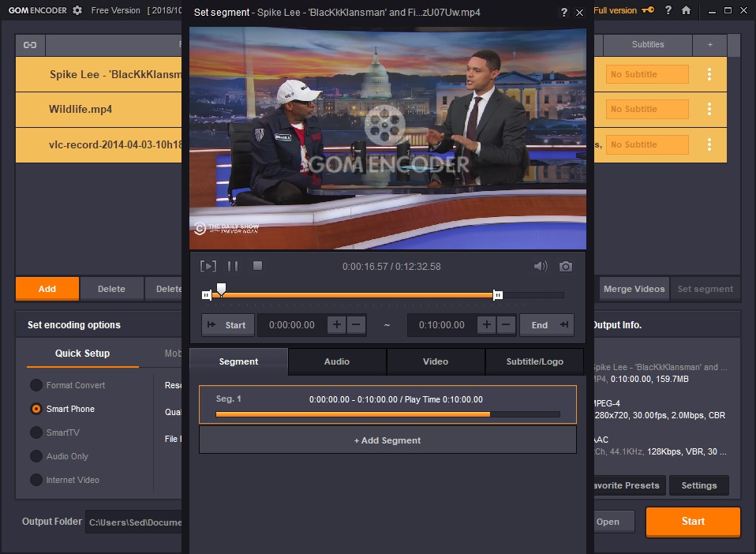Select the Seg. 1 segment row
This screenshot has height=554, width=756.
(387, 405)
